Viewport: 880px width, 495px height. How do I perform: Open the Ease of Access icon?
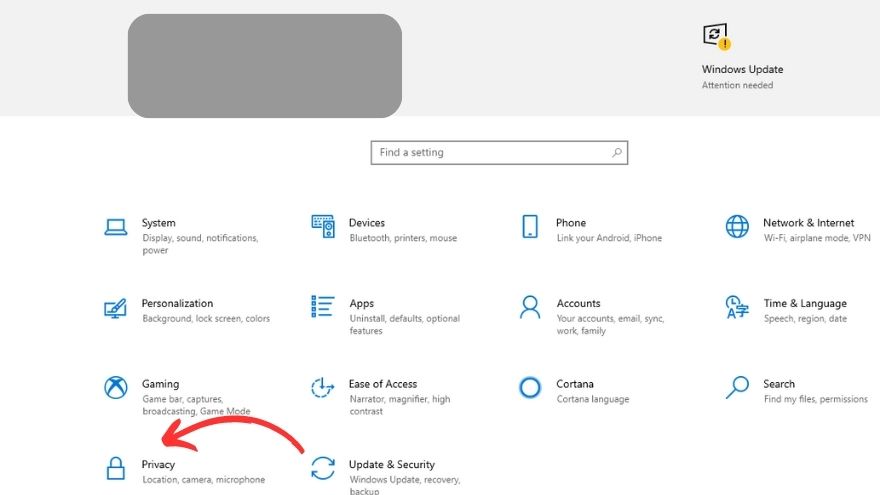(323, 387)
